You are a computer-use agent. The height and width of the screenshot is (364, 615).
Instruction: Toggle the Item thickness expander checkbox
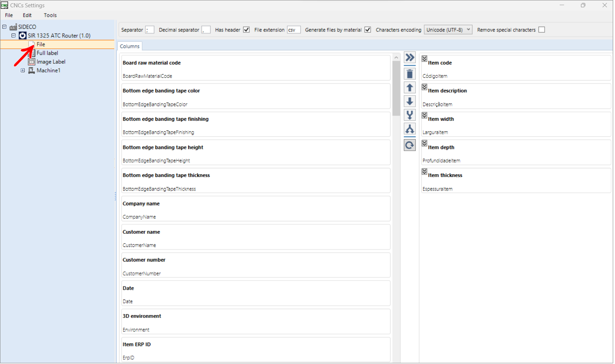click(x=425, y=172)
